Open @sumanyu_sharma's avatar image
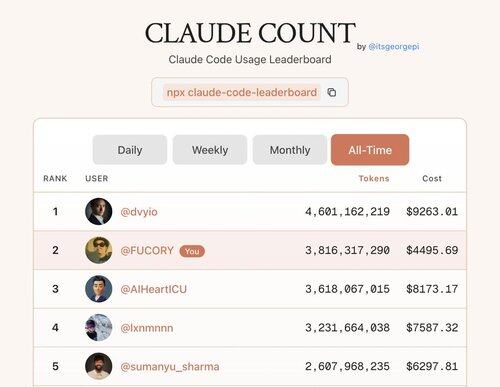500x387 pixels. [99, 366]
